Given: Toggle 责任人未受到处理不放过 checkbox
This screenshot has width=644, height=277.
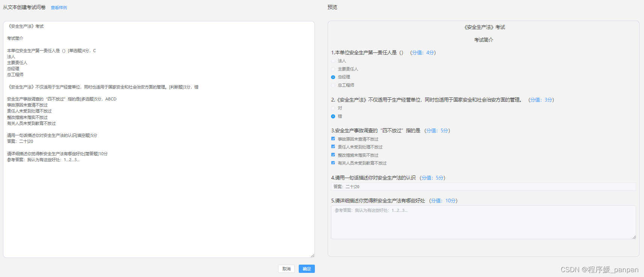Looking at the screenshot, I should pos(333,147).
